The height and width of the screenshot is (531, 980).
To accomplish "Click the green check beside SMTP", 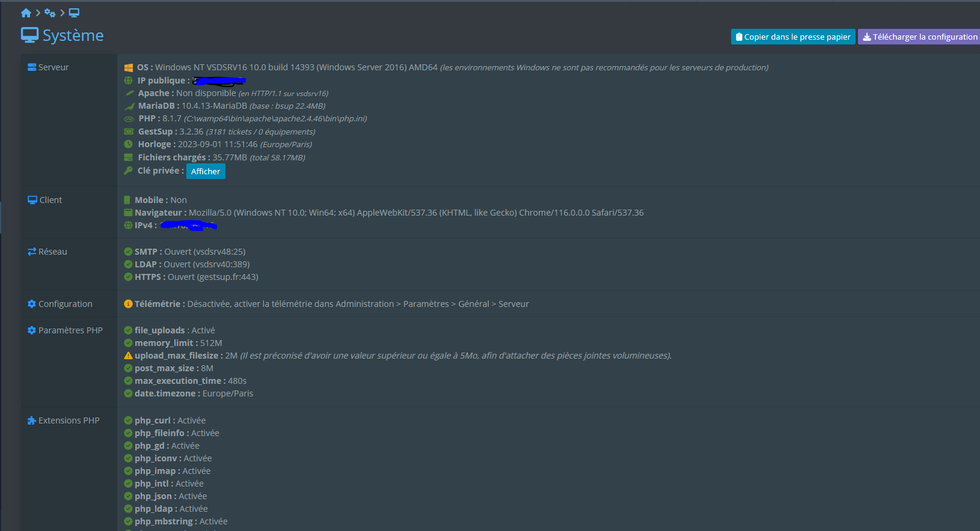I will tap(128, 252).
